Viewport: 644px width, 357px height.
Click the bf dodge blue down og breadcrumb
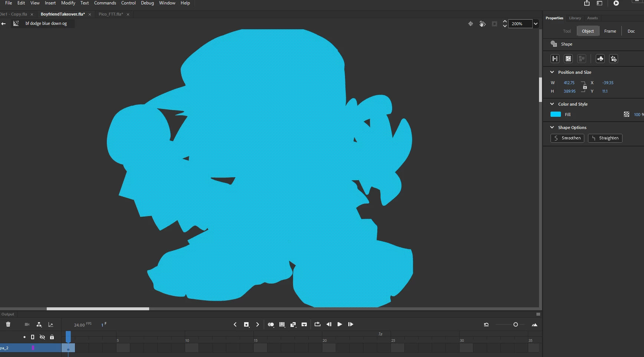pos(46,23)
